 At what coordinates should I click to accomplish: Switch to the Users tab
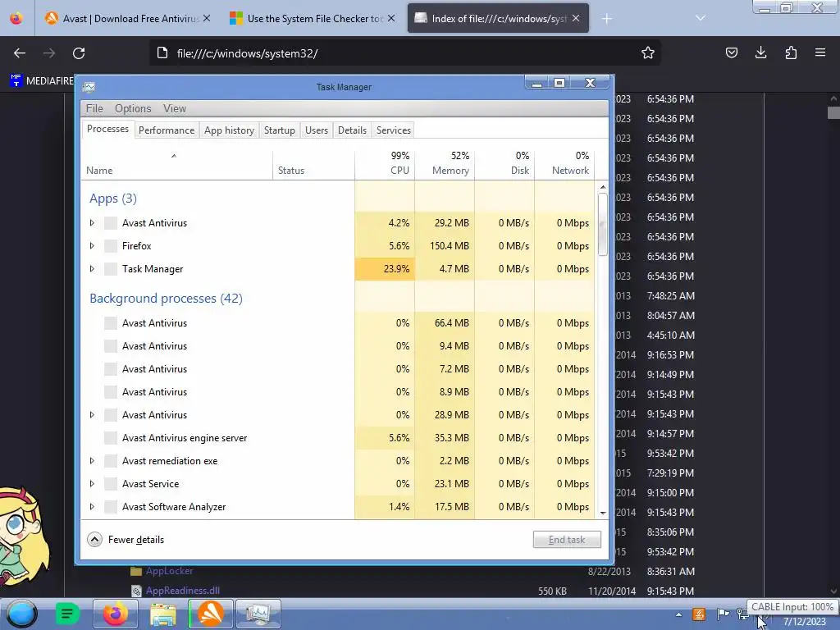(317, 130)
